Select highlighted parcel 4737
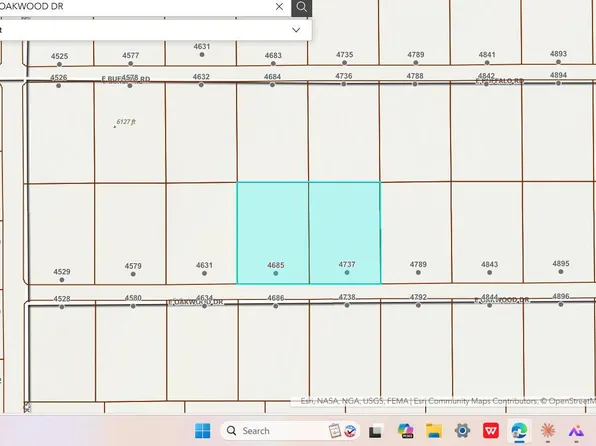This screenshot has height=446, width=596. click(x=345, y=233)
